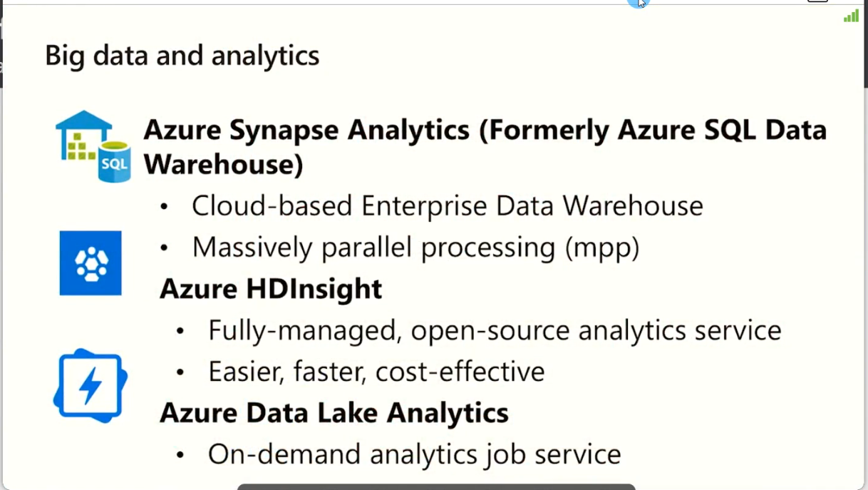Click the Azure HDInsight hexagon cluster icon
This screenshot has width=868, height=490.
(x=91, y=263)
